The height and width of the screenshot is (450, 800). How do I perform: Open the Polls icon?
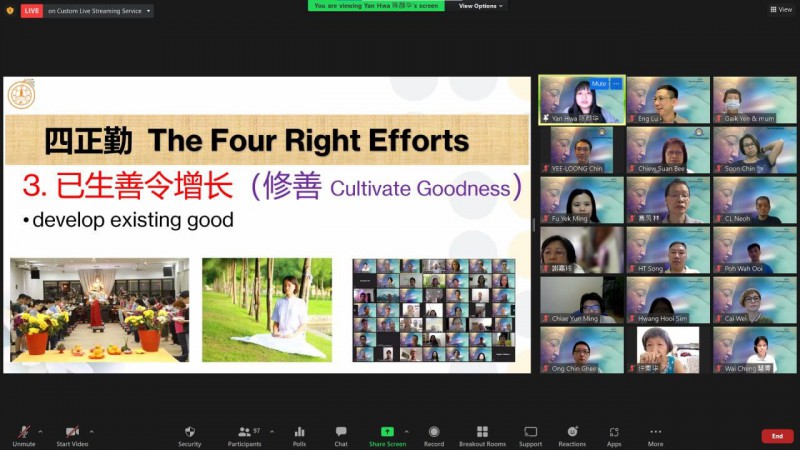point(299,435)
